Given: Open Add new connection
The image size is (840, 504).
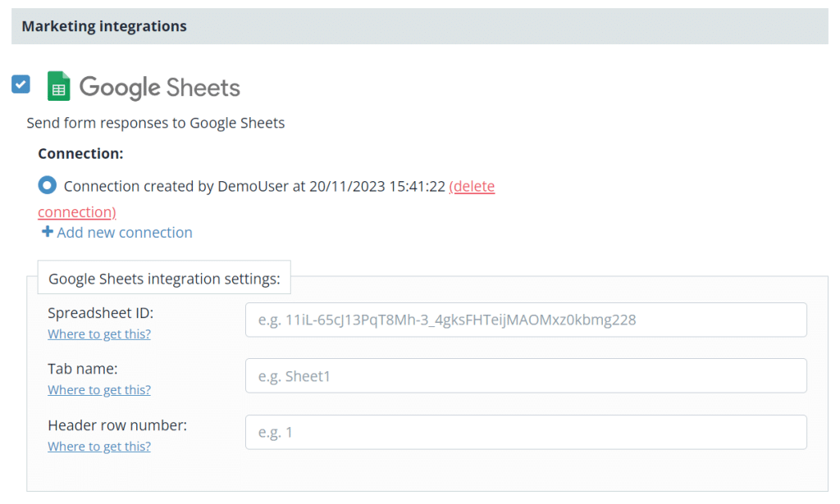Looking at the screenshot, I should pos(123,232).
